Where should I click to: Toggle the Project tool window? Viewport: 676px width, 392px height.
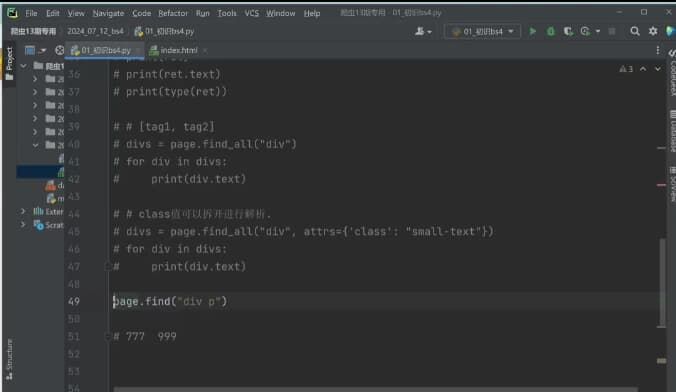9,63
